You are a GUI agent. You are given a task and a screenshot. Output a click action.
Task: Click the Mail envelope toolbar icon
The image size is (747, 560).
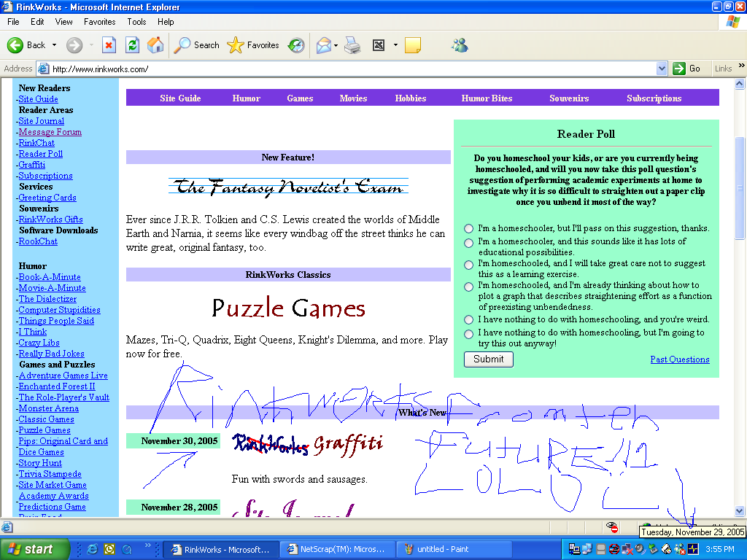click(323, 45)
